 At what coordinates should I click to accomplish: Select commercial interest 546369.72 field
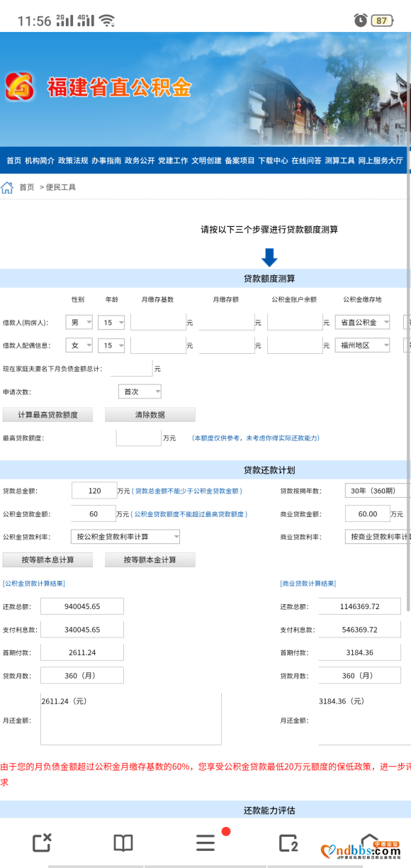coord(360,630)
